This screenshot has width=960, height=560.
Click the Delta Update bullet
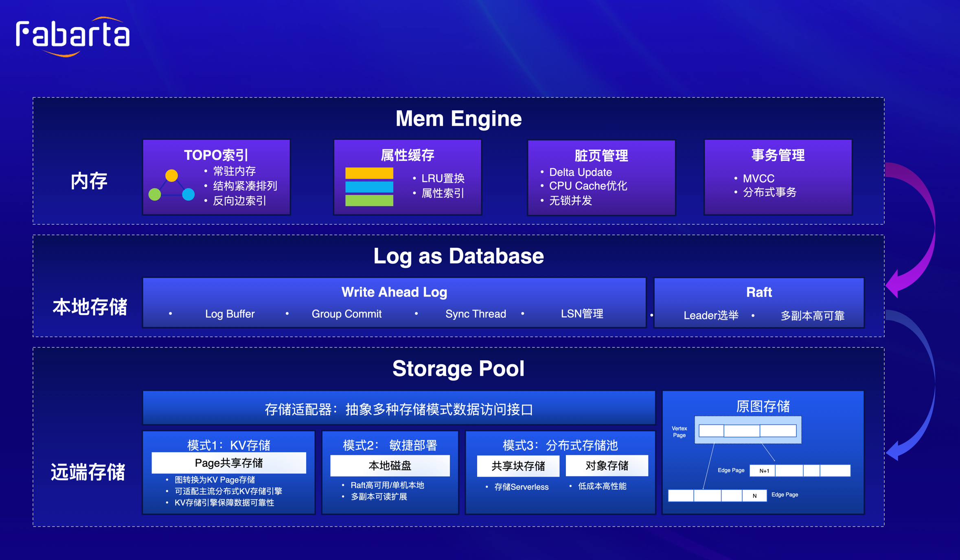pyautogui.click(x=581, y=172)
